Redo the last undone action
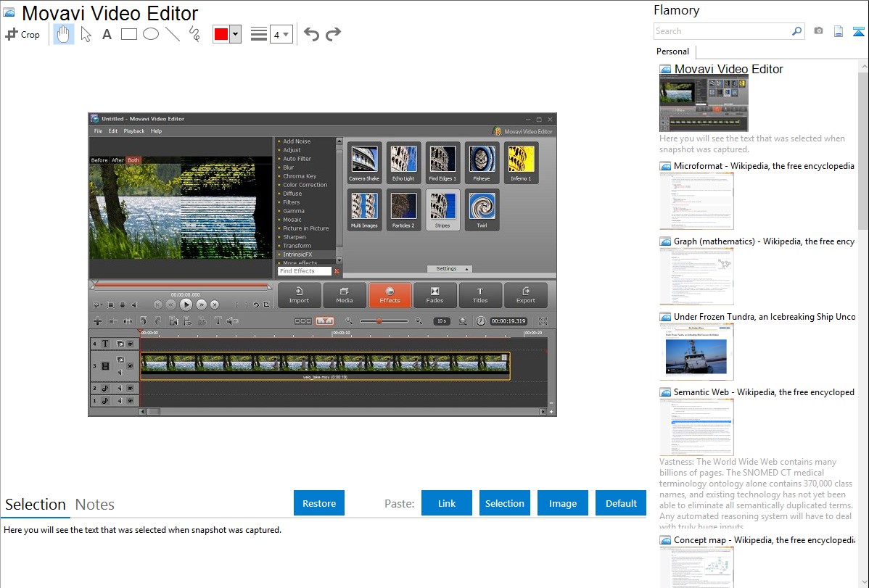Viewport: 869px width, 588px height. (333, 34)
